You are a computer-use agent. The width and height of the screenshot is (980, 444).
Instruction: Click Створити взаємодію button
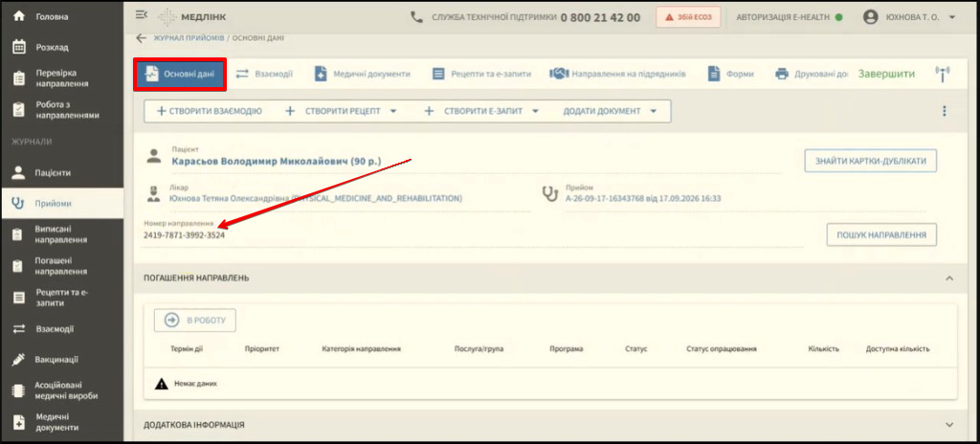tap(209, 111)
